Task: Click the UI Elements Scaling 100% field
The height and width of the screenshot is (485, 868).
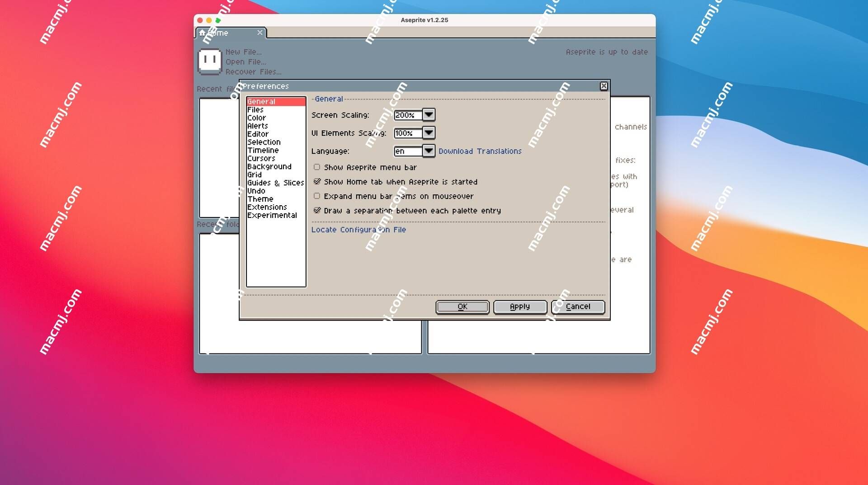Action: pyautogui.click(x=408, y=133)
